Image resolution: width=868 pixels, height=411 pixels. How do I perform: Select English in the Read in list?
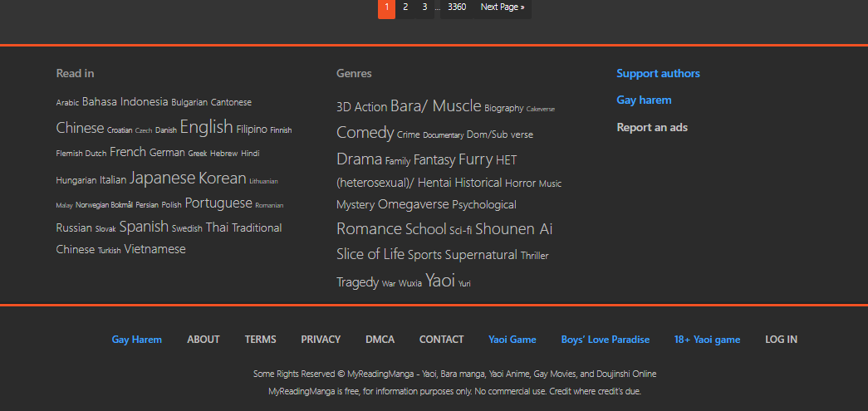tap(206, 127)
